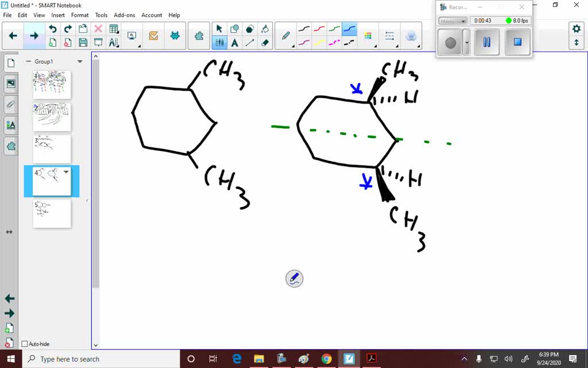Image resolution: width=588 pixels, height=368 pixels.
Task: Open page 4 thumbnail dropdown menu
Action: pos(66,171)
